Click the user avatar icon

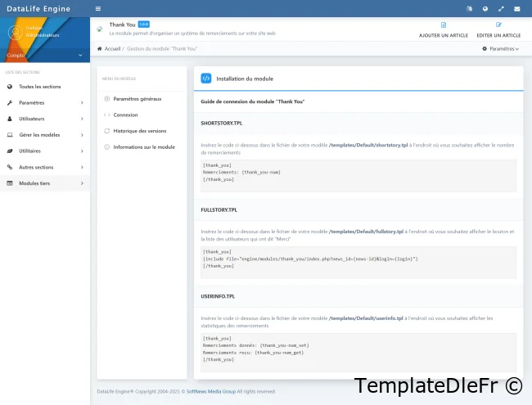pyautogui.click(x=15, y=33)
